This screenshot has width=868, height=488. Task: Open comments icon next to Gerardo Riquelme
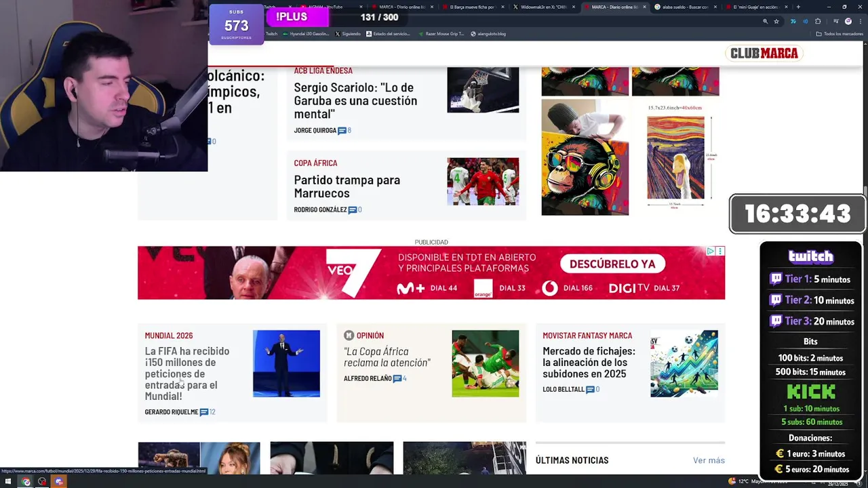pyautogui.click(x=203, y=412)
